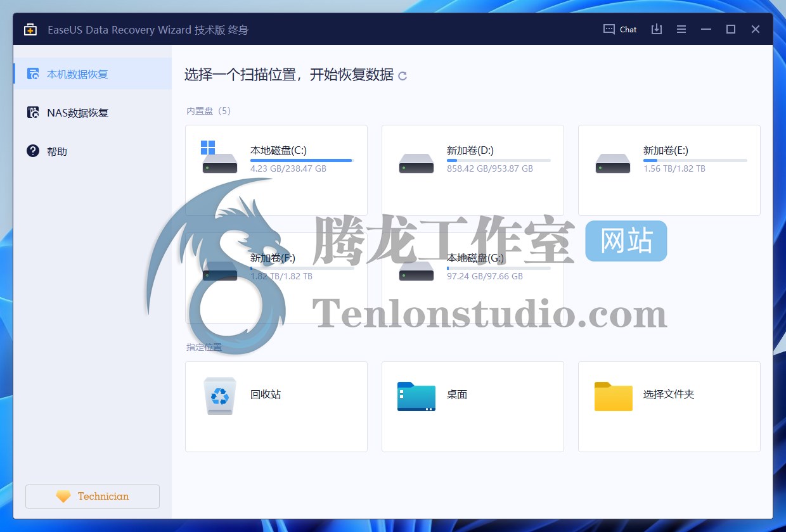The image size is (786, 532).
Task: Click the 帮助 question mark icon
Action: point(33,151)
